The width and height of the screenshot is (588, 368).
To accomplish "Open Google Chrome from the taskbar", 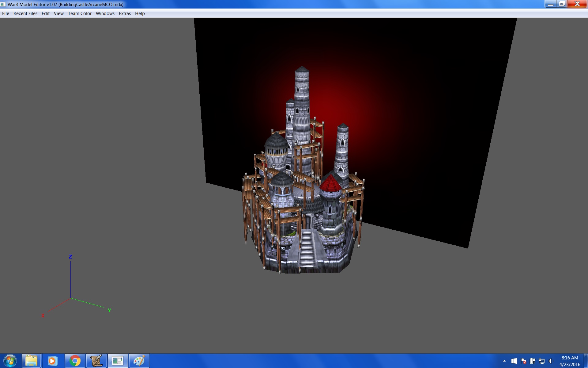I will point(75,361).
